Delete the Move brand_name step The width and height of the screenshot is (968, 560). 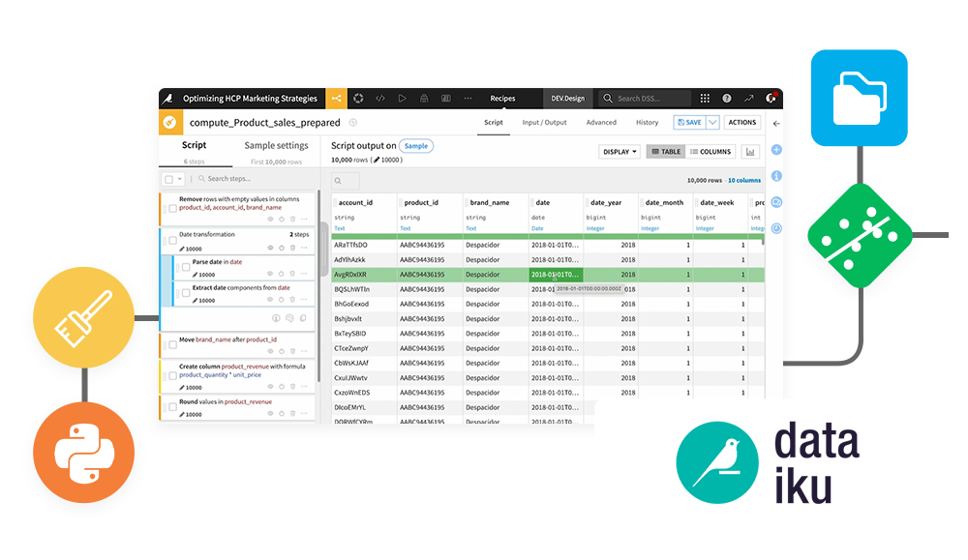click(x=292, y=351)
